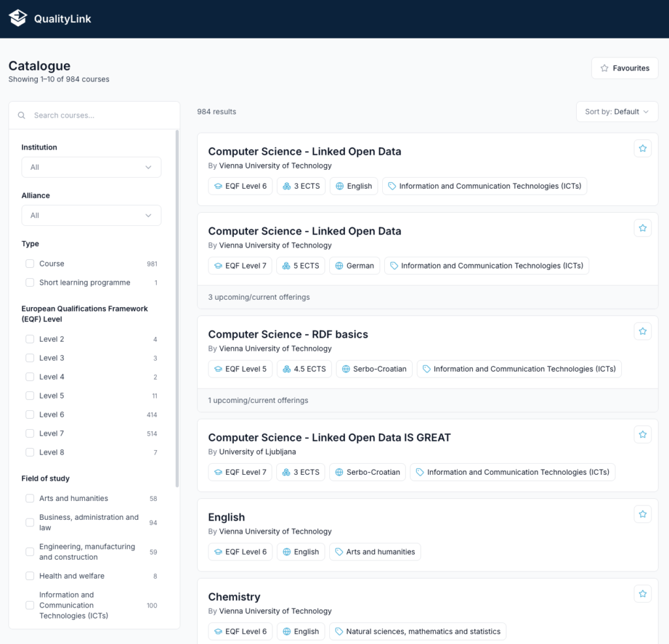
Task: Click the Arts and humanities tag on English card
Action: pyautogui.click(x=375, y=552)
